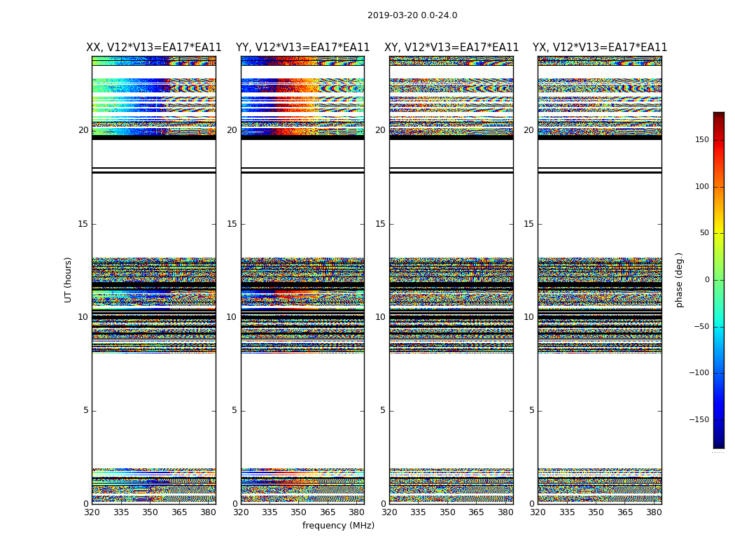735x560 pixels.
Task: Click y-axis tick '5' of the YX plot
Action: [x=531, y=410]
